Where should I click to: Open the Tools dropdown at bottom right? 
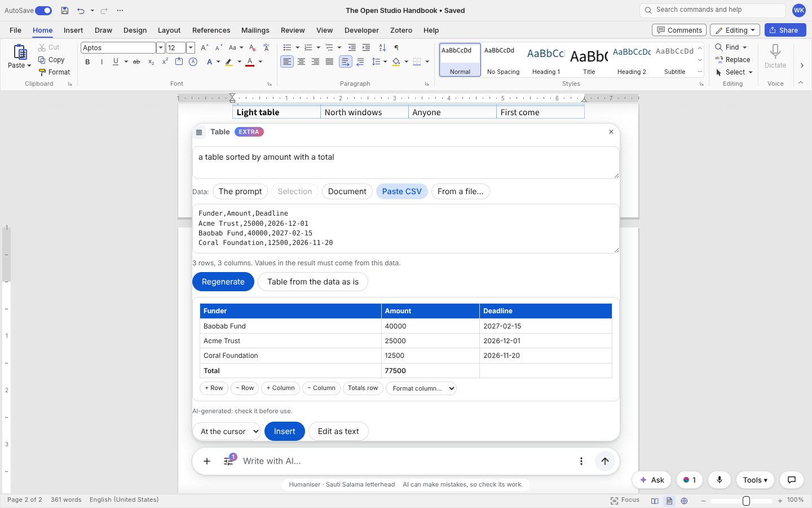point(755,480)
